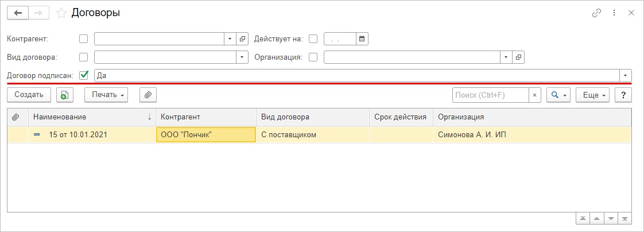
Task: Open the three-dot window menu
Action: point(614,13)
